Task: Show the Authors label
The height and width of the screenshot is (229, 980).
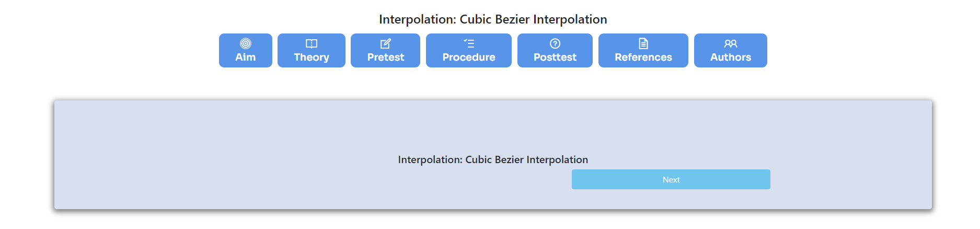Action: click(731, 57)
